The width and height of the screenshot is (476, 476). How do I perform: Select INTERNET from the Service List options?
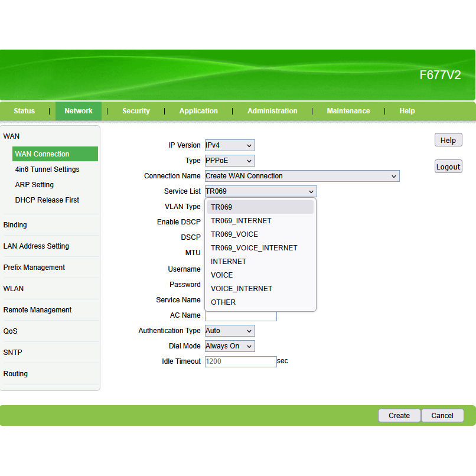[x=229, y=262]
